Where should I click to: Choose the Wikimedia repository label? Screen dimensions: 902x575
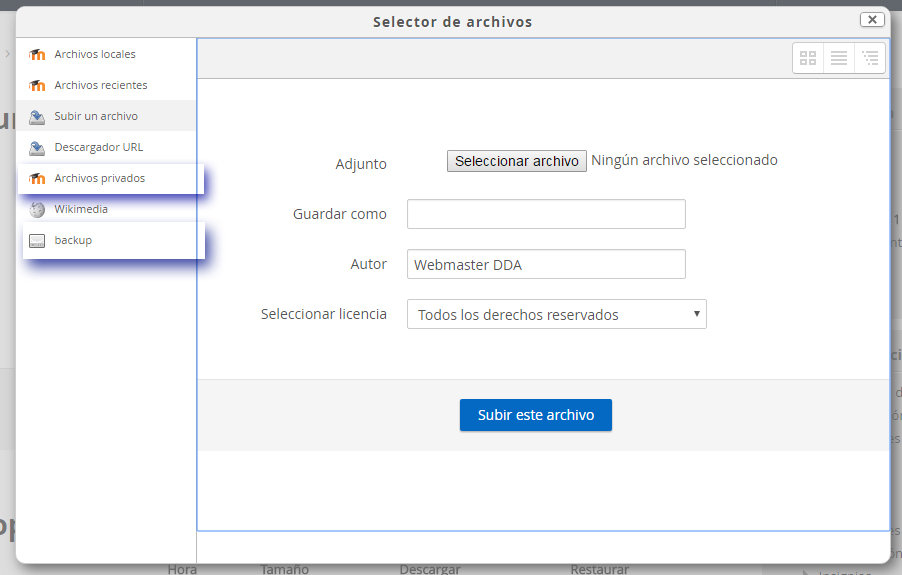(x=81, y=209)
